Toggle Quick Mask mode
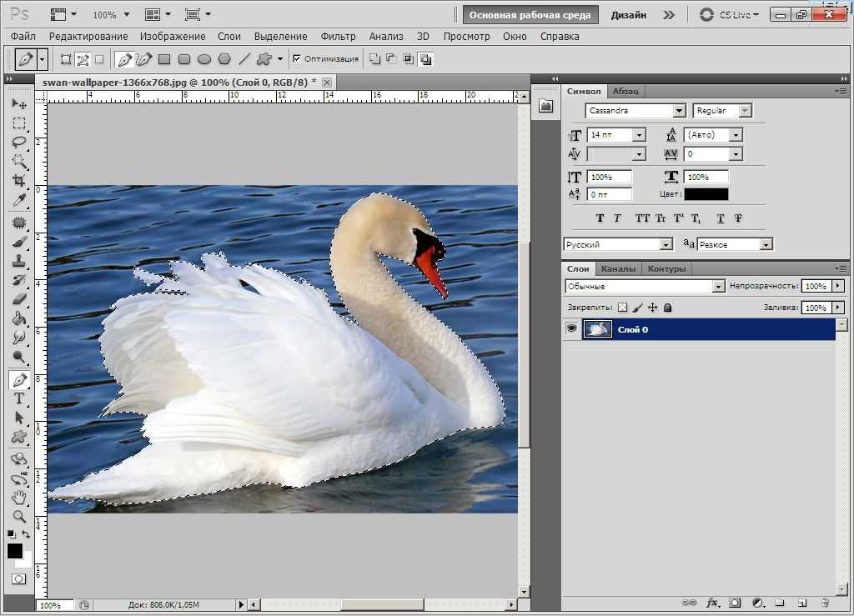The height and width of the screenshot is (616, 854). click(18, 578)
